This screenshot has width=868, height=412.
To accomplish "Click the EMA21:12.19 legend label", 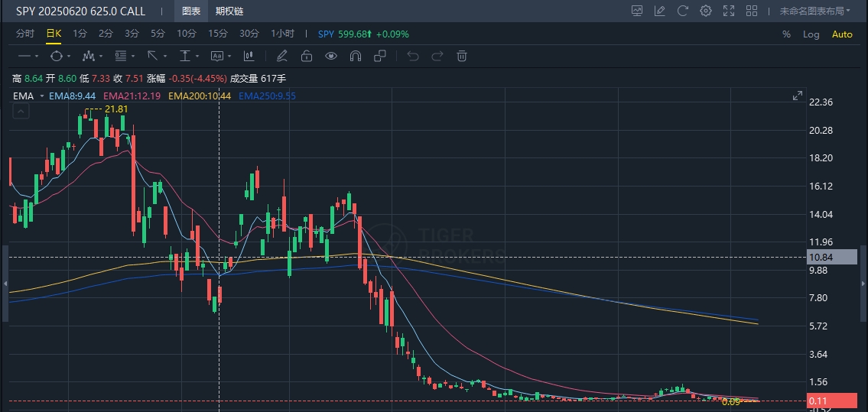I will pos(132,96).
